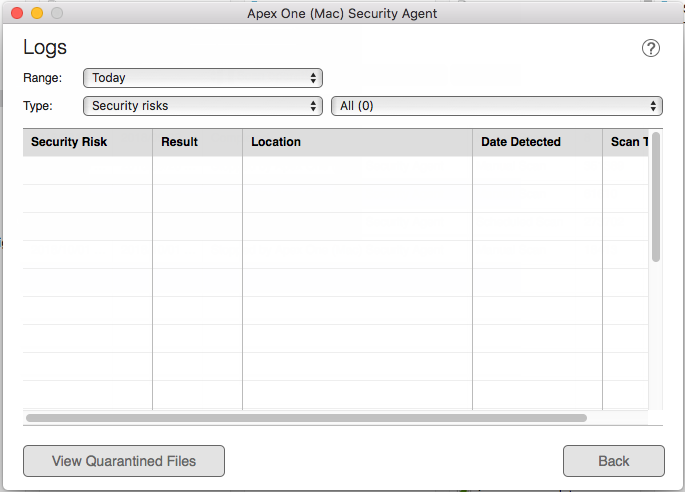This screenshot has width=685, height=492.
Task: Expand the Type dropdown showing Security risks
Action: coord(202,106)
